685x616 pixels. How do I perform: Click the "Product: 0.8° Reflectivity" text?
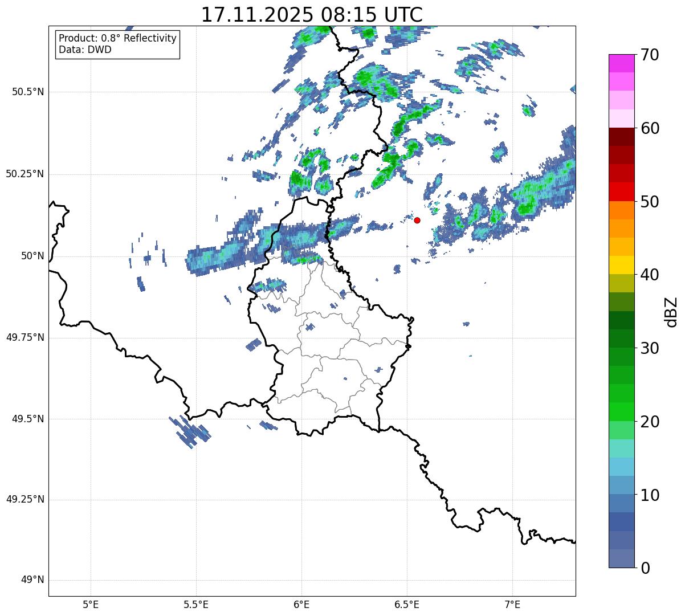pyautogui.click(x=117, y=38)
